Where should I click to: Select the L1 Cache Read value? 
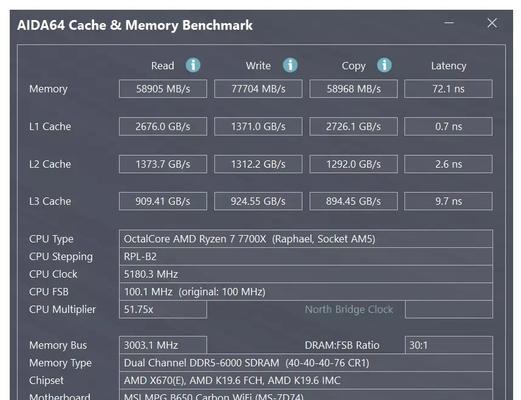point(163,126)
